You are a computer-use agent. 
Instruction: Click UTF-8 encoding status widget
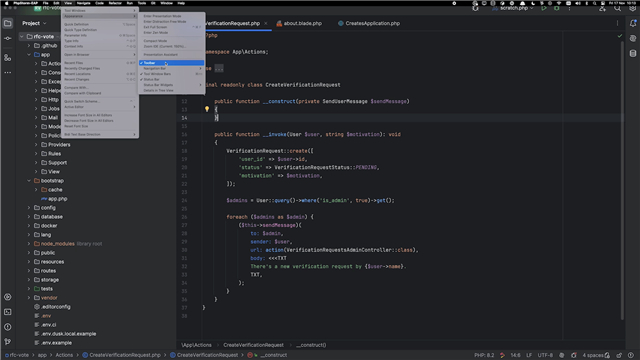(x=545, y=355)
